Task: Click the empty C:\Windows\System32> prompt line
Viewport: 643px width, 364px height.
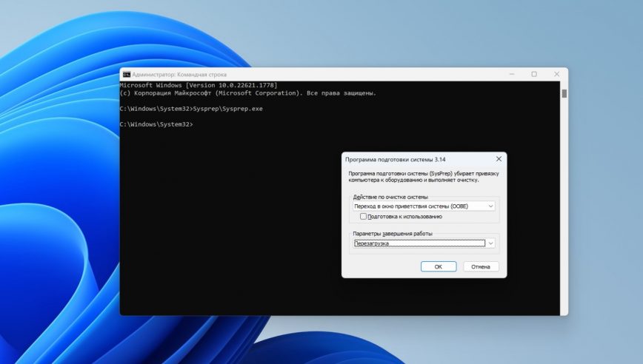Action: (x=156, y=124)
